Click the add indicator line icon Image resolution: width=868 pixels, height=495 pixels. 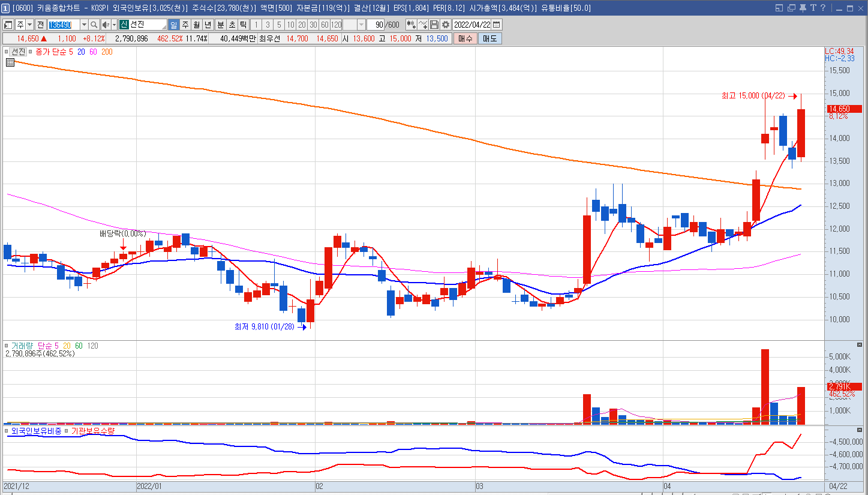click(423, 25)
